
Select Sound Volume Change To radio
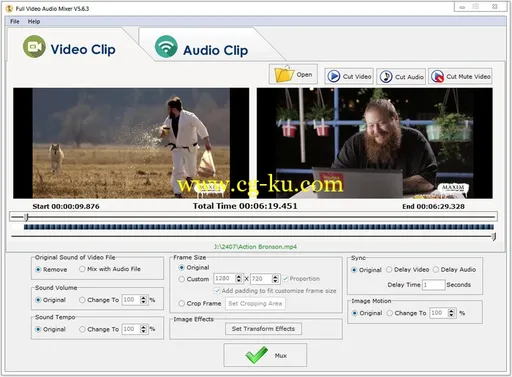82,300
